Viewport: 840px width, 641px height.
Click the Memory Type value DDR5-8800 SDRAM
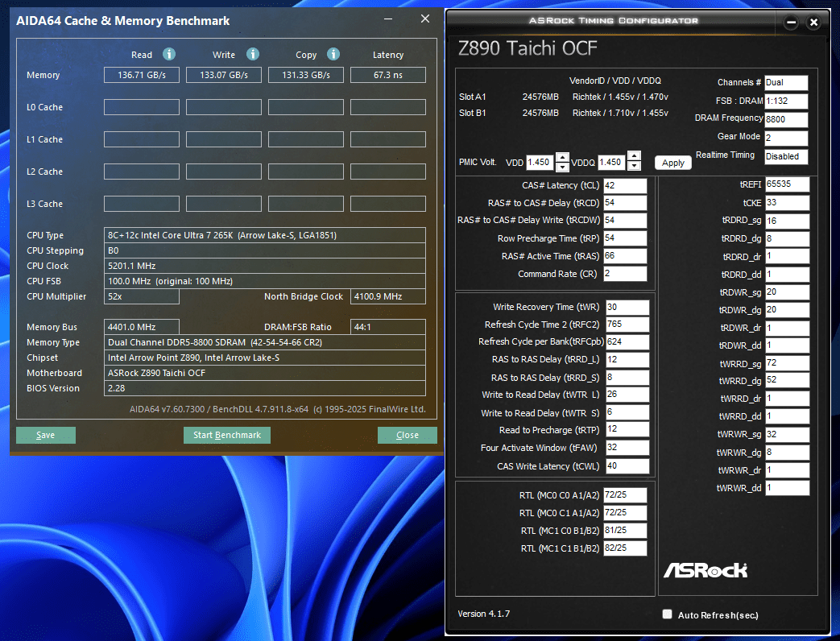(265, 342)
